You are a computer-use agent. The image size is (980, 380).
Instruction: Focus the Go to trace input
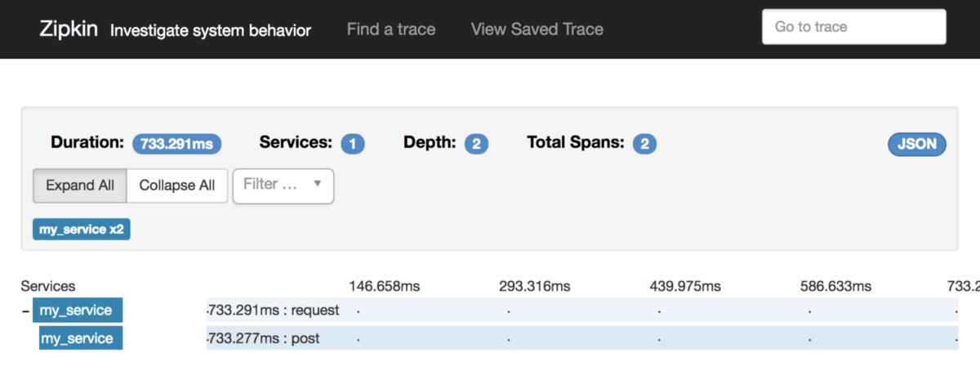[x=853, y=27]
